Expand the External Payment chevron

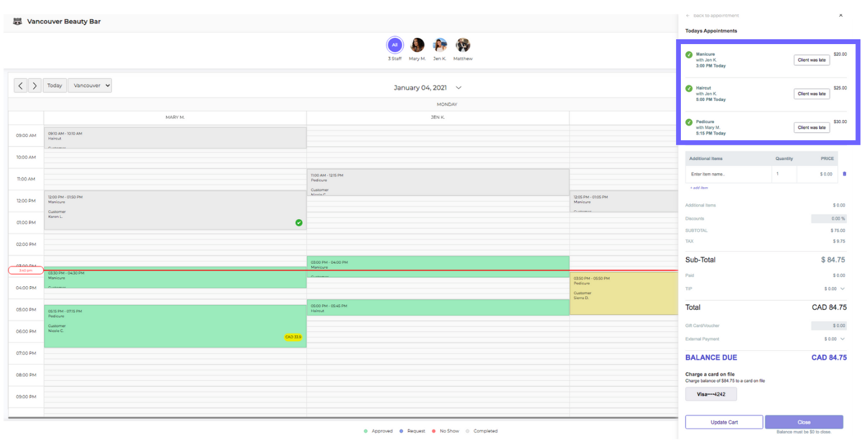tap(843, 339)
